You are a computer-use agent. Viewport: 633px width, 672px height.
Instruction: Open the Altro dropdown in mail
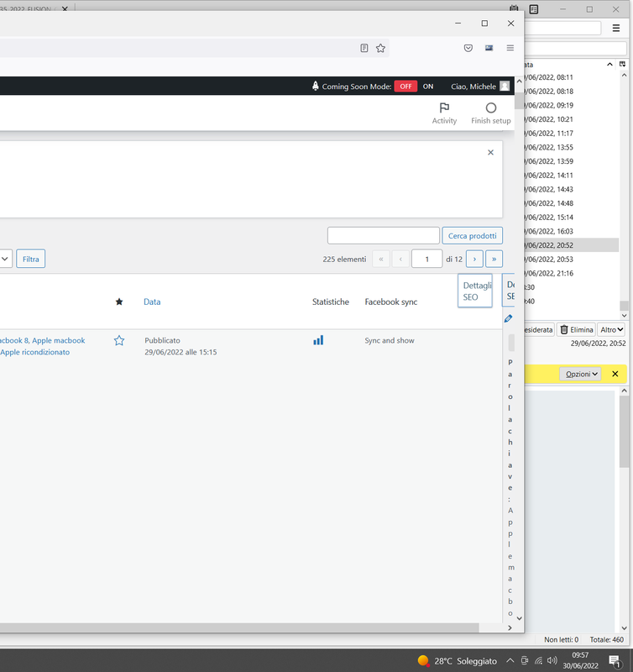611,329
